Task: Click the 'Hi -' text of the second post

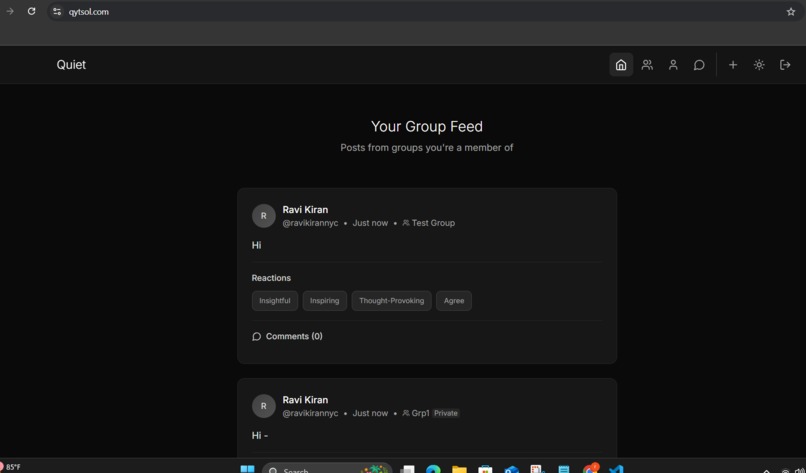Action: pos(260,435)
